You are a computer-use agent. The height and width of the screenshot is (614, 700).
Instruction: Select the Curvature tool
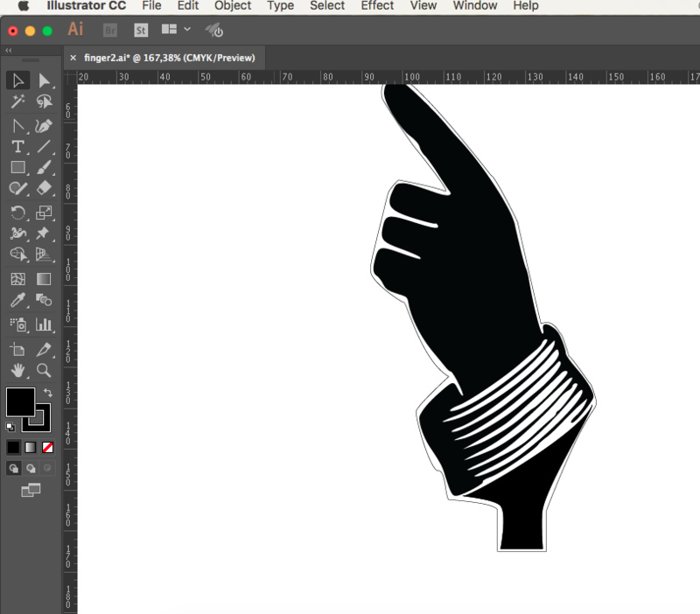click(x=44, y=126)
